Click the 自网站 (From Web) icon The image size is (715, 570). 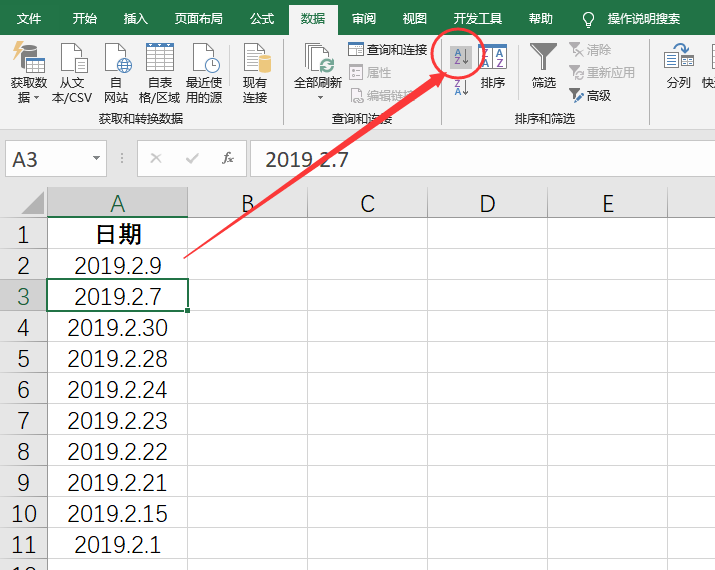pyautogui.click(x=117, y=57)
